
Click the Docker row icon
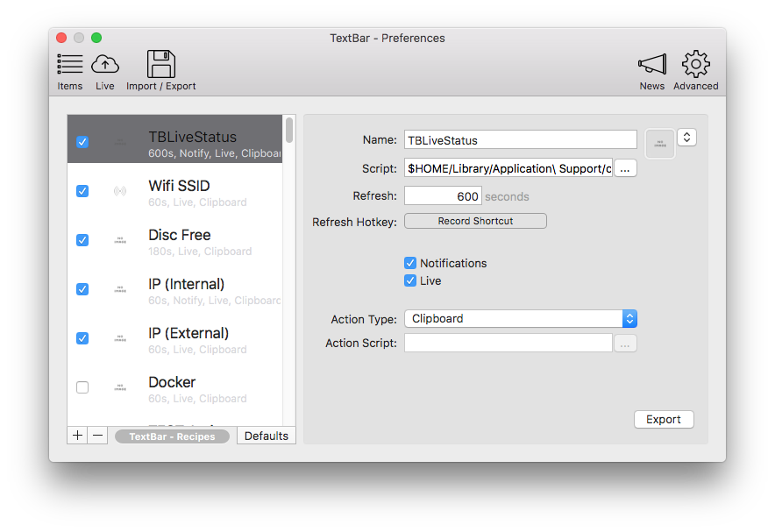point(120,387)
